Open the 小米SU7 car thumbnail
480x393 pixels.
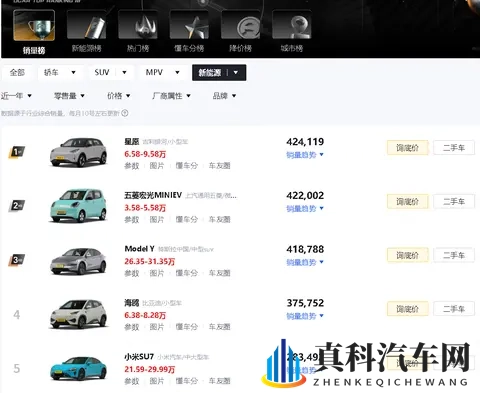tap(78, 369)
